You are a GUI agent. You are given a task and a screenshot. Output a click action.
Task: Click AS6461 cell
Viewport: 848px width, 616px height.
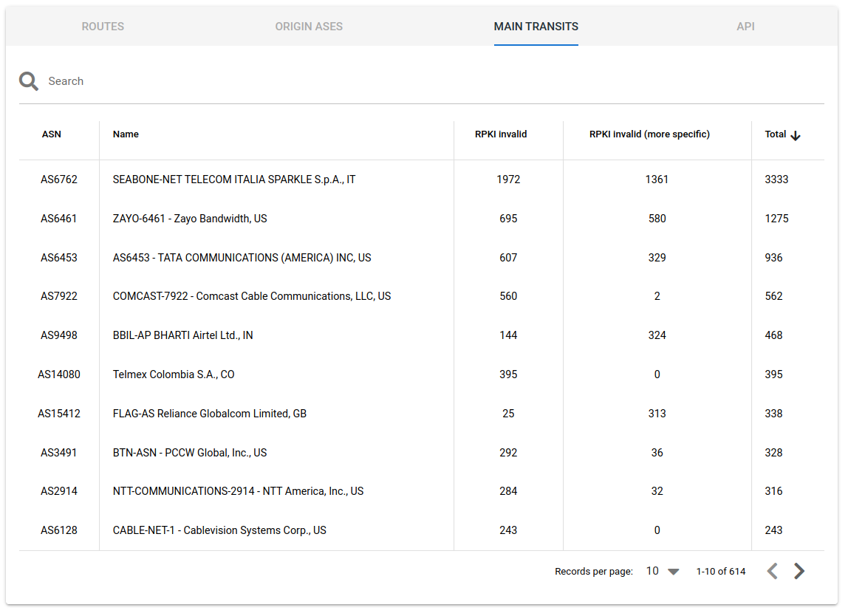coord(59,219)
